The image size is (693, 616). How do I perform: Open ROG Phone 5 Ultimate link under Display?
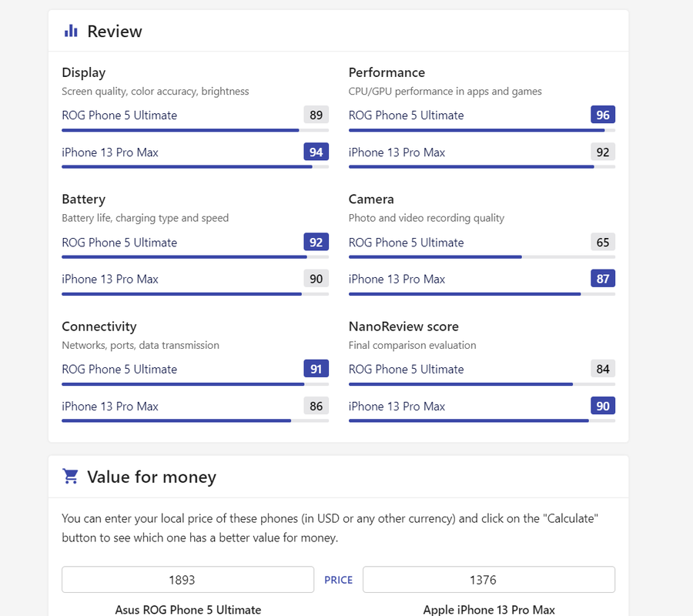point(119,115)
